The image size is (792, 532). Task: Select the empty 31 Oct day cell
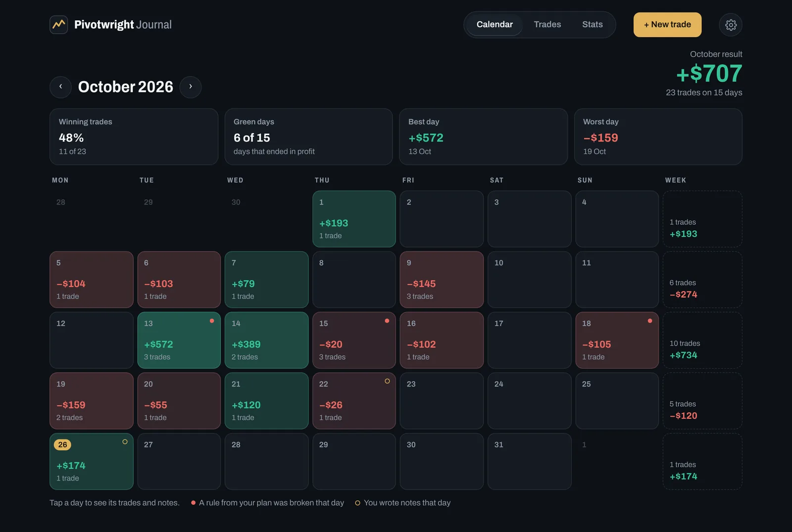coord(530,462)
